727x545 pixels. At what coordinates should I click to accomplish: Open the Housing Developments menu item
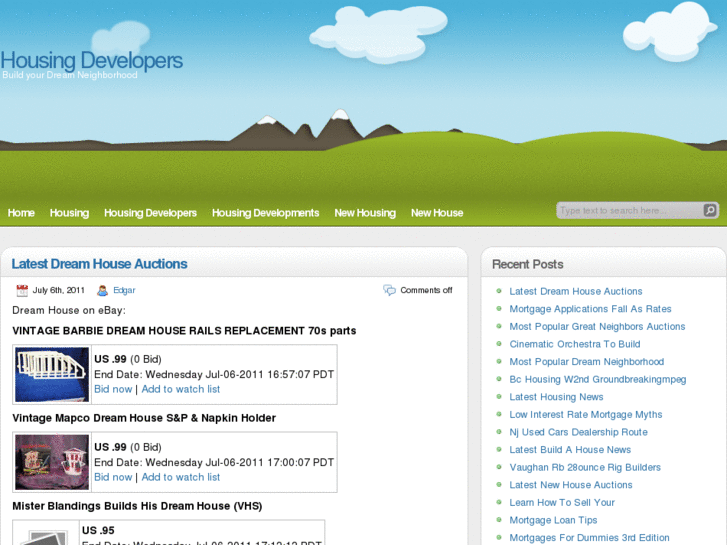[x=265, y=213]
